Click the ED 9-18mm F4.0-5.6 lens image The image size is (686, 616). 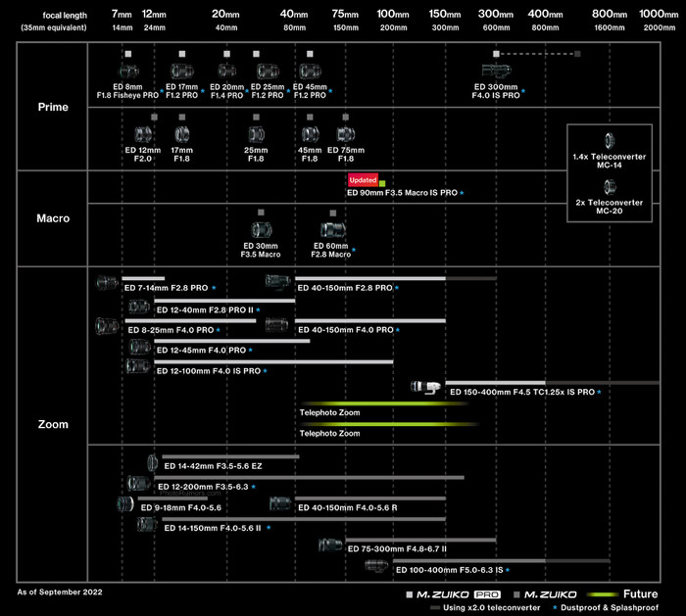tap(125, 504)
